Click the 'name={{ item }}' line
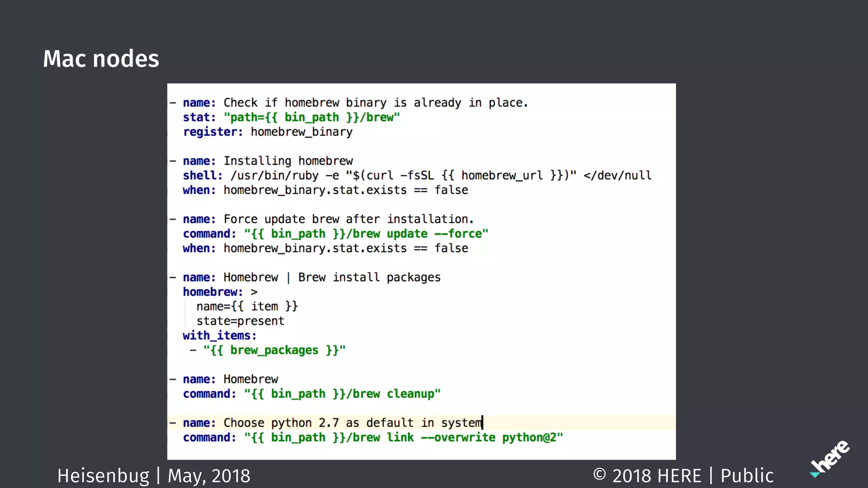The width and height of the screenshot is (868, 488). 247,306
